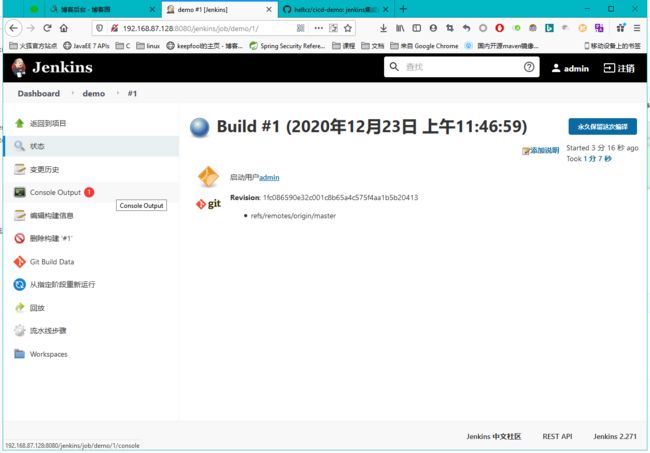
Task: Open the downloads arrow icon in toolbar
Action: coord(383,28)
